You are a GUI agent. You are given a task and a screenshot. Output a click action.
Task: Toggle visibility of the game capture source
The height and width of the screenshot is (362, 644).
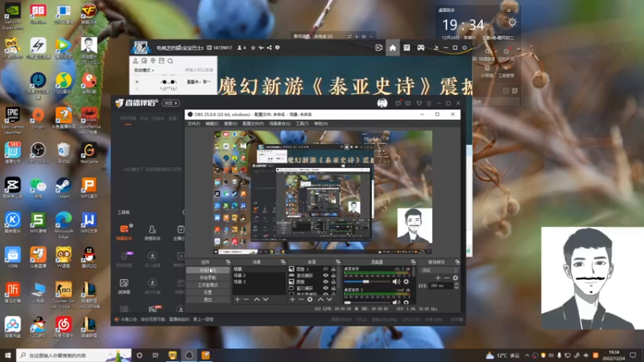[x=326, y=275]
